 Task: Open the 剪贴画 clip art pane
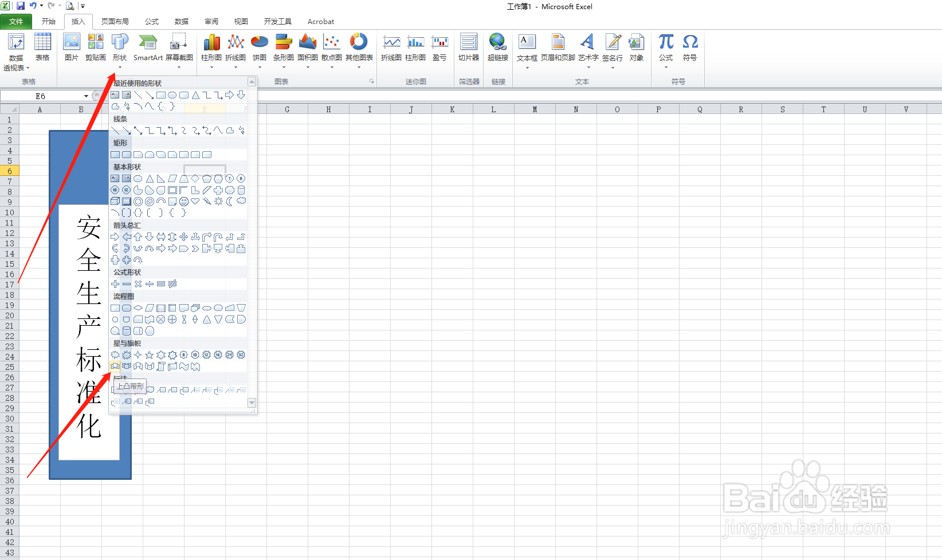point(96,48)
